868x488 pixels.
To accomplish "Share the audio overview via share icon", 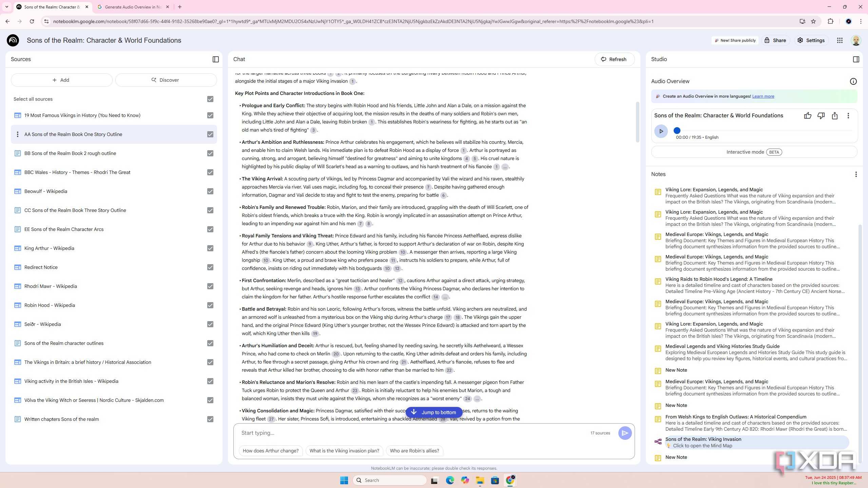I will pyautogui.click(x=835, y=116).
